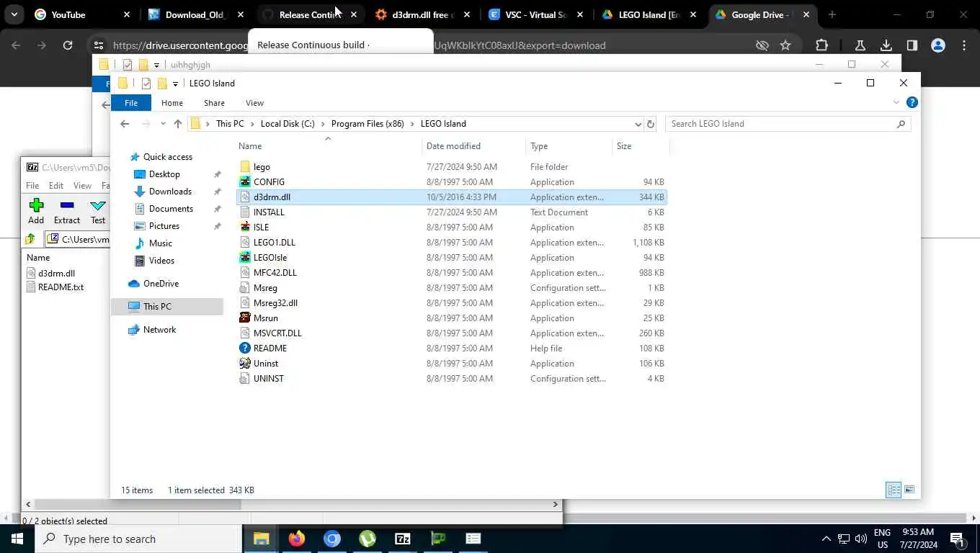Viewport: 980px width, 553px height.
Task: Sort by the Size column header
Action: 641,146
